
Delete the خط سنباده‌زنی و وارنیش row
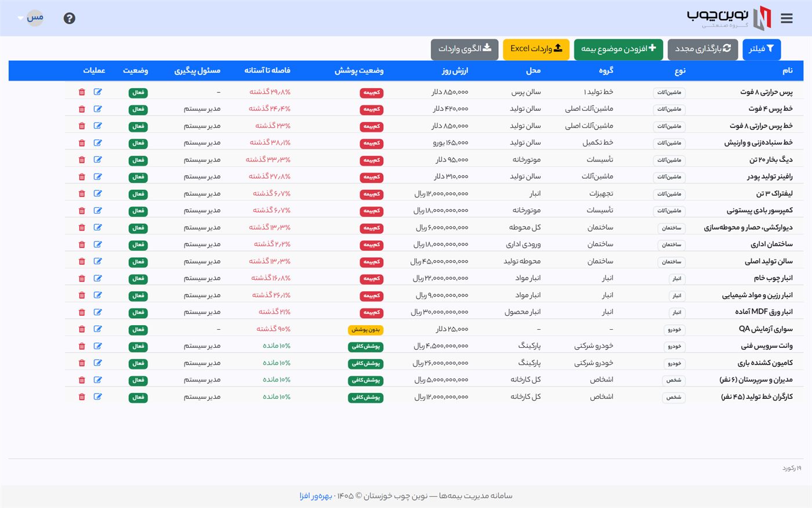(82, 143)
